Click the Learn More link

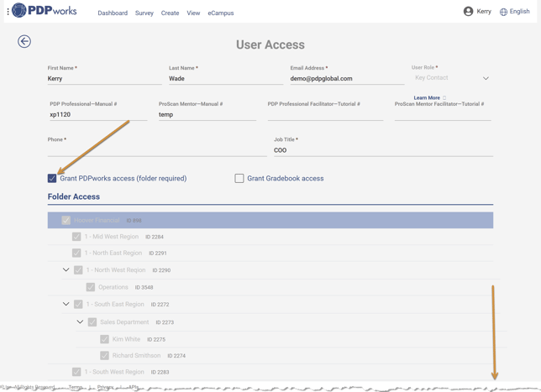[x=427, y=97]
